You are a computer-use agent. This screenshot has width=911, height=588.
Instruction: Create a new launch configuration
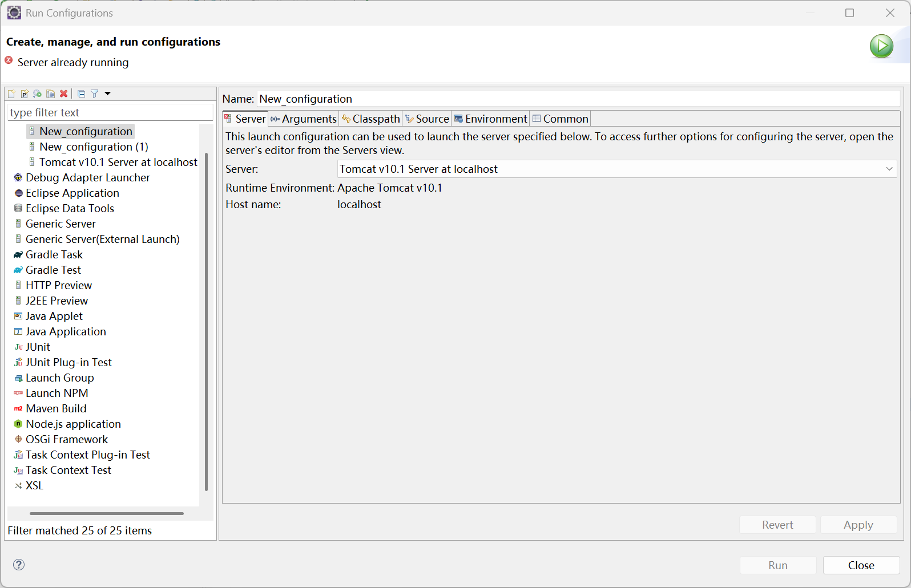pyautogui.click(x=11, y=94)
